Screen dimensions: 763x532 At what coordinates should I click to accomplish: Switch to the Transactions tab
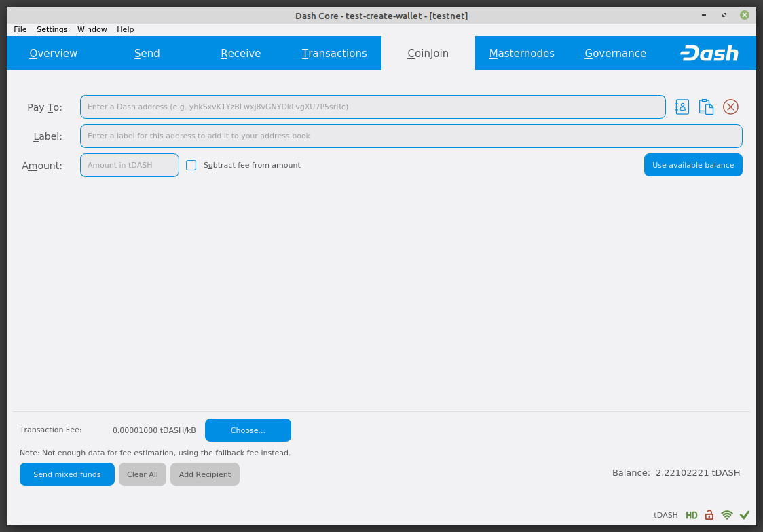click(334, 53)
